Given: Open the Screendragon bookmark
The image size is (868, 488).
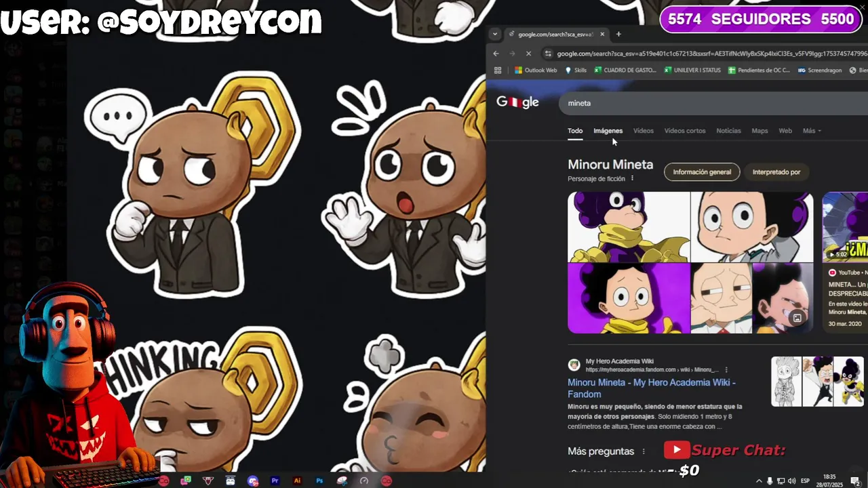Looking at the screenshot, I should (820, 70).
